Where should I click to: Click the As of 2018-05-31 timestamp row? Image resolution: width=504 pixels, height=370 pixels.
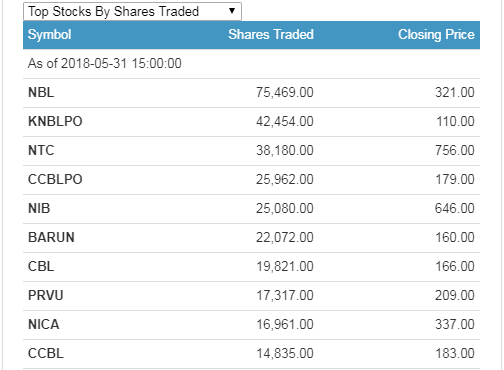tap(251, 64)
